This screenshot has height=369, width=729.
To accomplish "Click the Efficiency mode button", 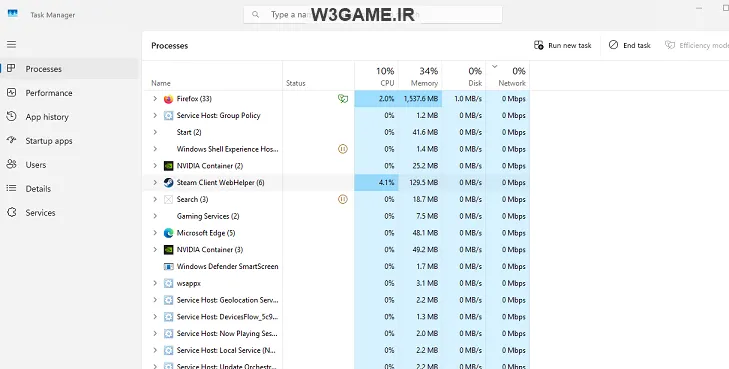I will (696, 45).
